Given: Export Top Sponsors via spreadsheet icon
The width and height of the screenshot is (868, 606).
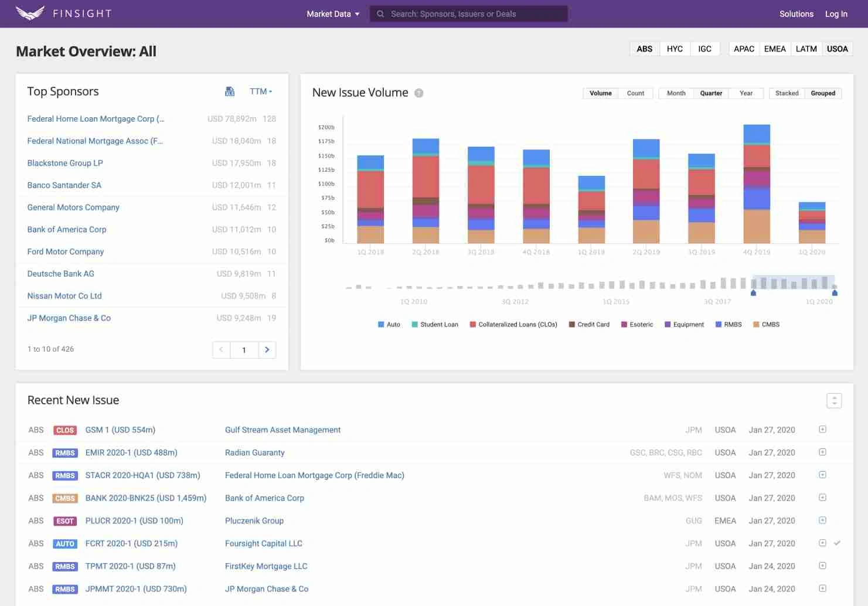Looking at the screenshot, I should pos(230,91).
